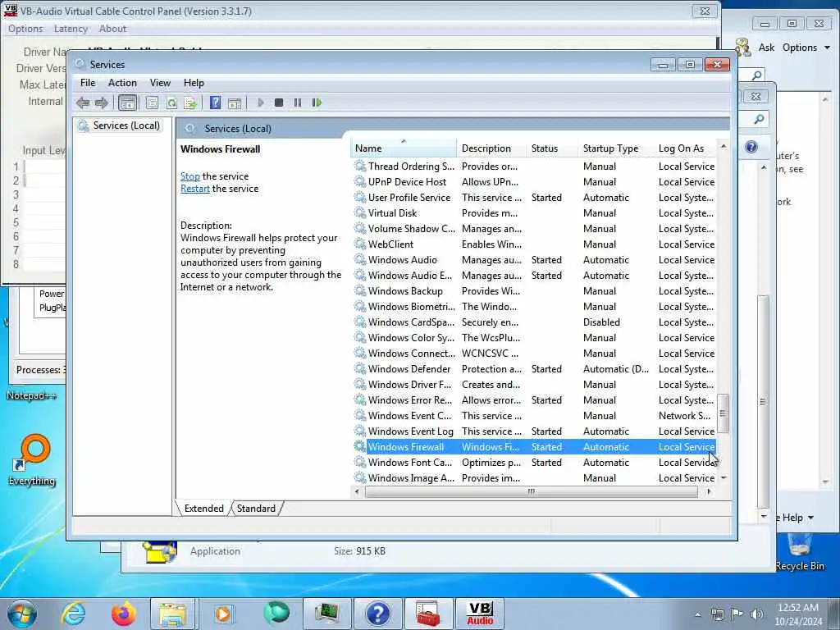Click the Thread Ordering Server gear icon
The width and height of the screenshot is (840, 630).
coord(360,166)
